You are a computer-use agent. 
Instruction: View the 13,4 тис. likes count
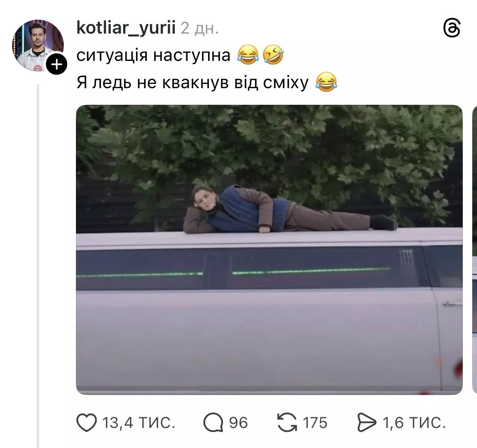[x=139, y=423]
